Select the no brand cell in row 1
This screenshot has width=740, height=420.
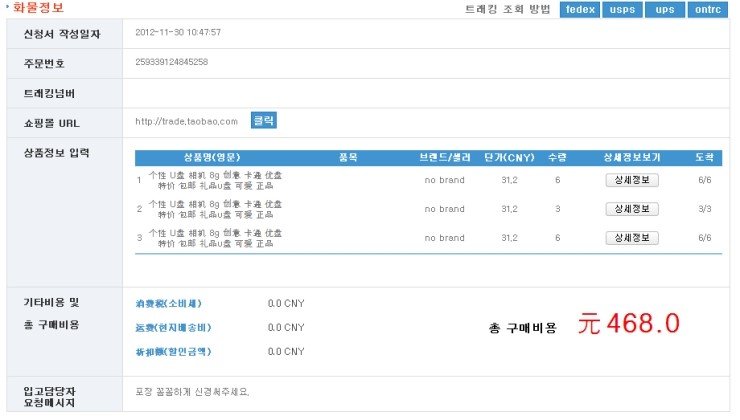[445, 180]
